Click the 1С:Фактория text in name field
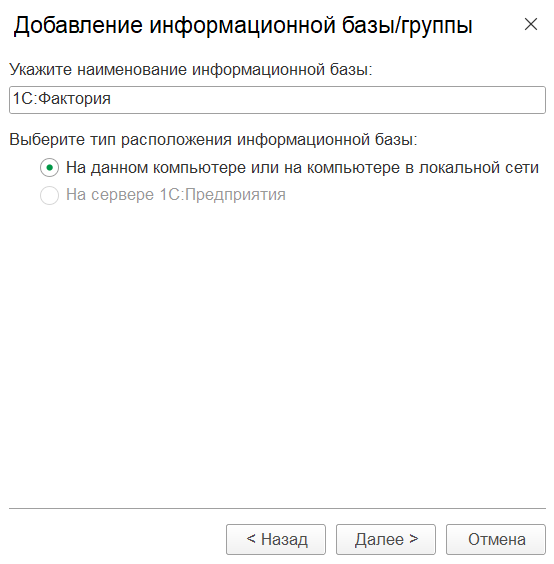Viewport: 554px width, 564px height. (x=62, y=99)
